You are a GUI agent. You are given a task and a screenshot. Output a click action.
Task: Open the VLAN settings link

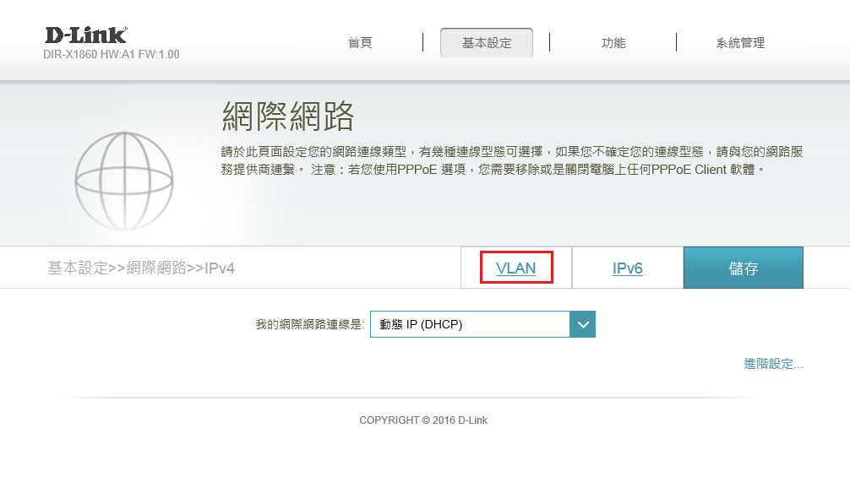(x=515, y=268)
